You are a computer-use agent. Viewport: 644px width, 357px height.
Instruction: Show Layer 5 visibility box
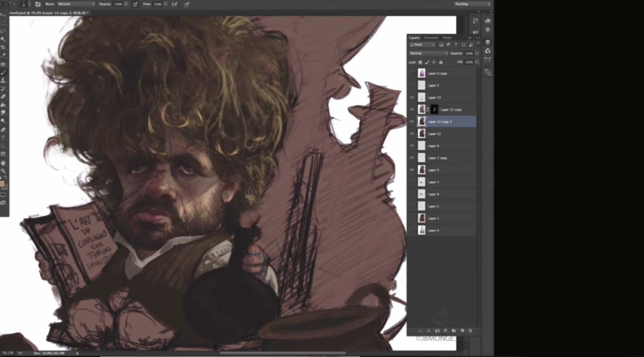tap(412, 86)
